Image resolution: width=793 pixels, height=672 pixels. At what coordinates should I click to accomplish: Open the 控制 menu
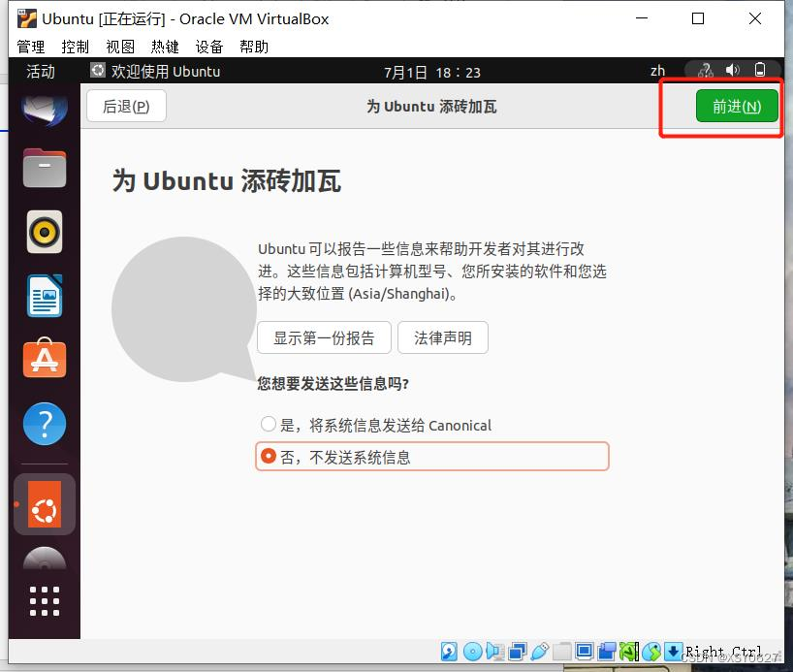click(x=76, y=47)
